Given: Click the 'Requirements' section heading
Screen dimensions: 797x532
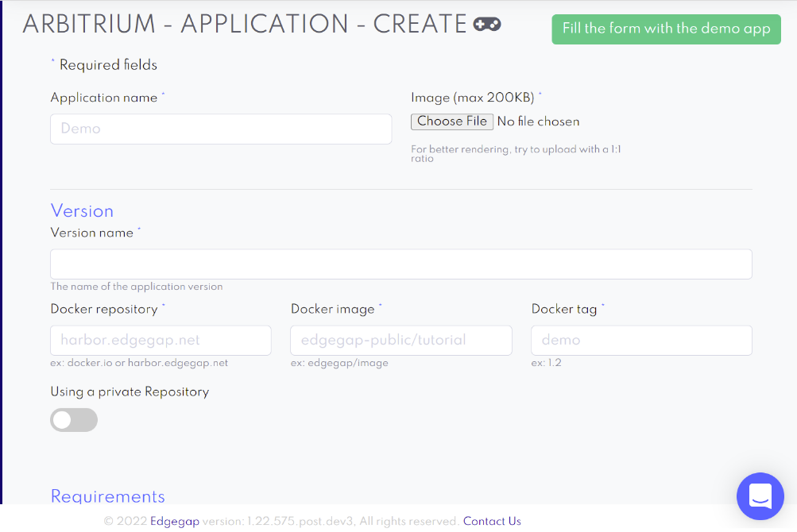Looking at the screenshot, I should click(x=107, y=496).
